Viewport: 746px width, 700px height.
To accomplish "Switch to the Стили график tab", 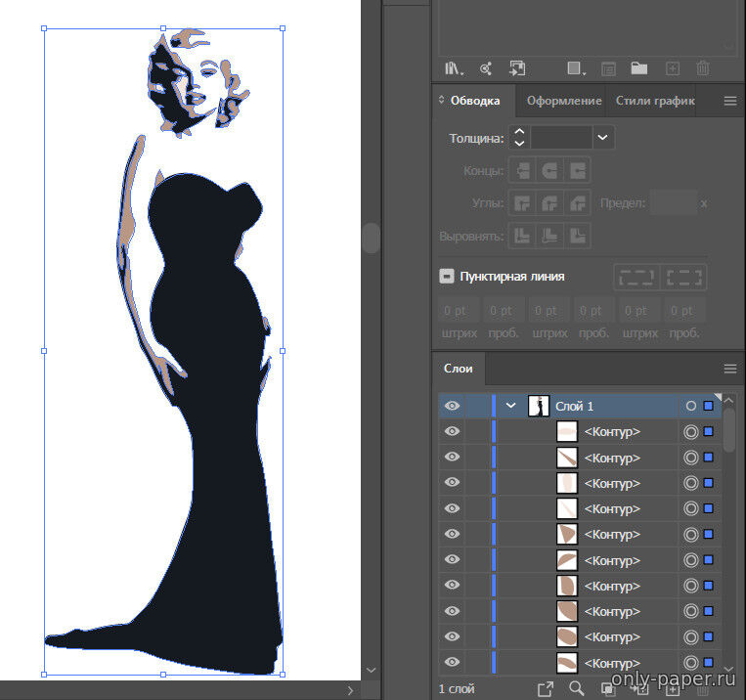I will 655,101.
